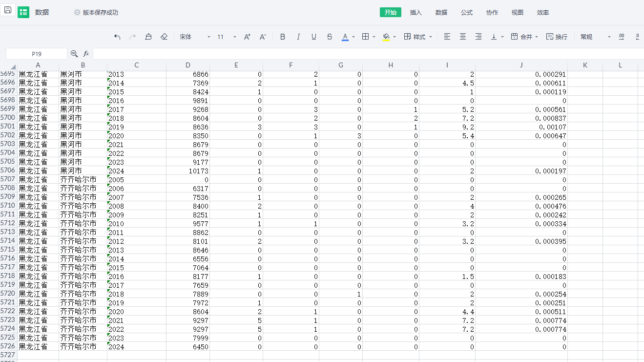The image size is (644, 362).
Task: Select row 5706 header
Action: pyautogui.click(x=8, y=170)
